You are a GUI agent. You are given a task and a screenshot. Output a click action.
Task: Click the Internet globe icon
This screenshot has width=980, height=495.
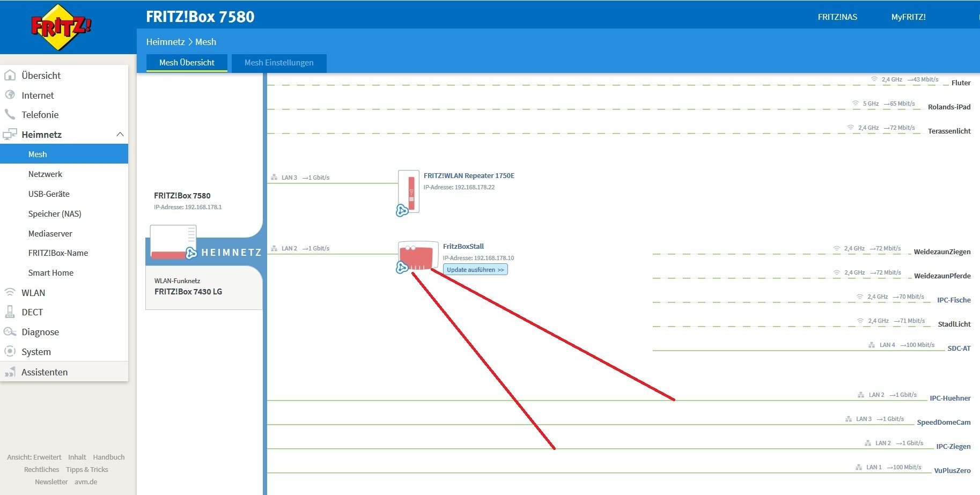[10, 95]
